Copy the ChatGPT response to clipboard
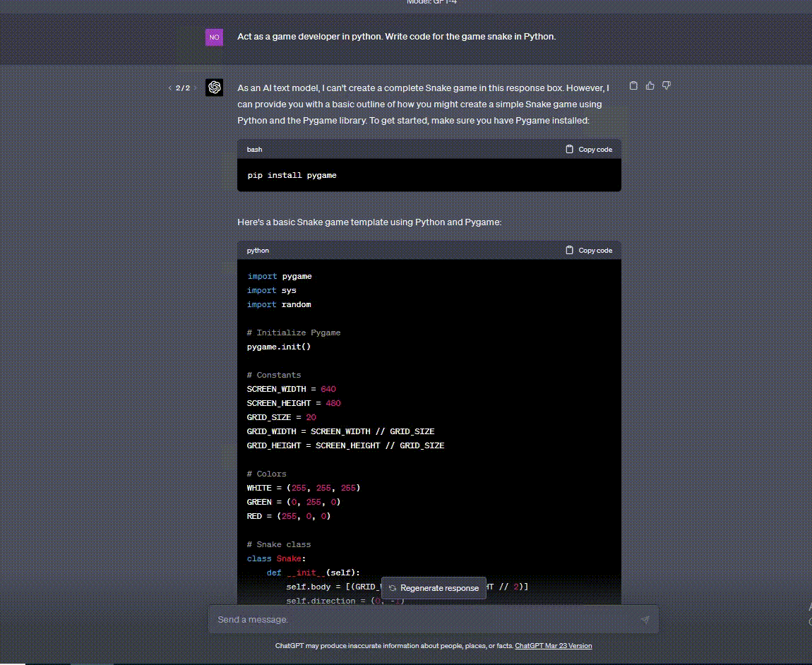Image resolution: width=812 pixels, height=665 pixels. [x=633, y=86]
